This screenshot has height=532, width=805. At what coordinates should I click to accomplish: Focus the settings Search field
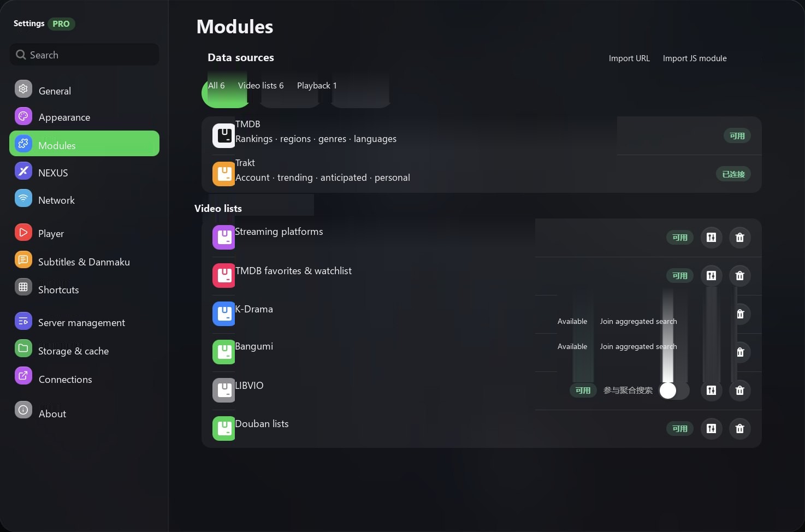(84, 55)
